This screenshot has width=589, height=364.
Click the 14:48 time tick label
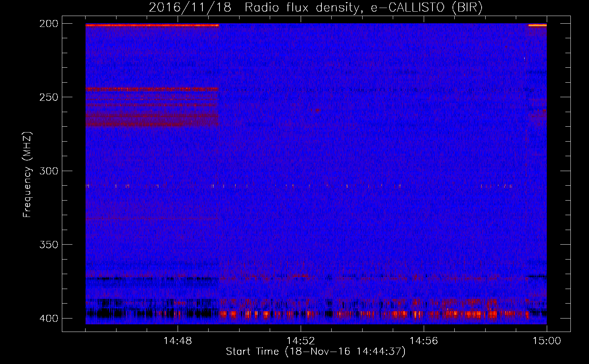pyautogui.click(x=178, y=341)
